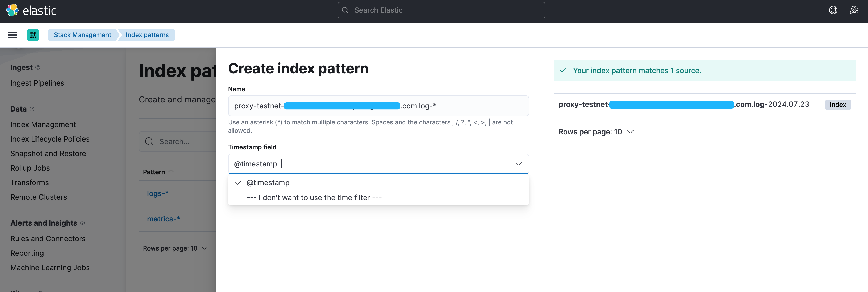Open Index Management page
This screenshot has width=868, height=292.
coord(43,124)
